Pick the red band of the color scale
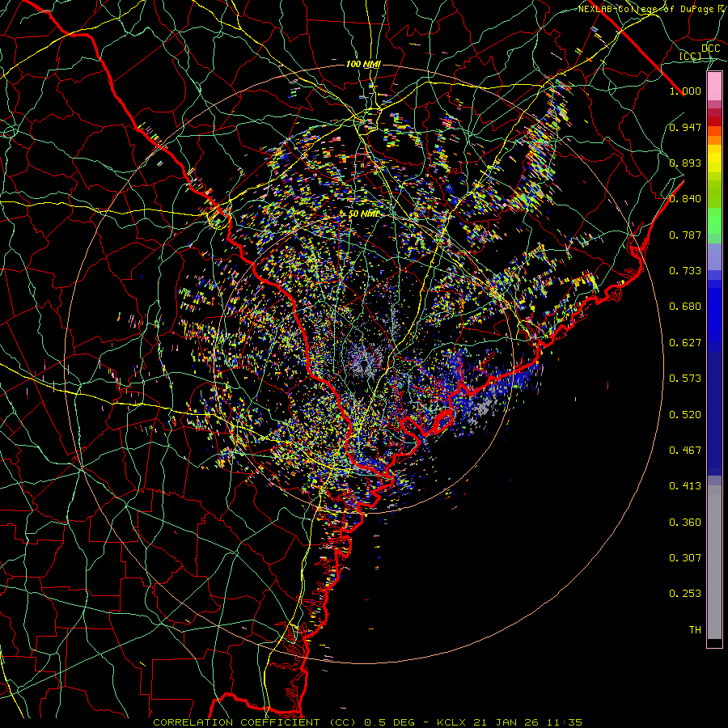This screenshot has width=728, height=728. click(x=714, y=121)
